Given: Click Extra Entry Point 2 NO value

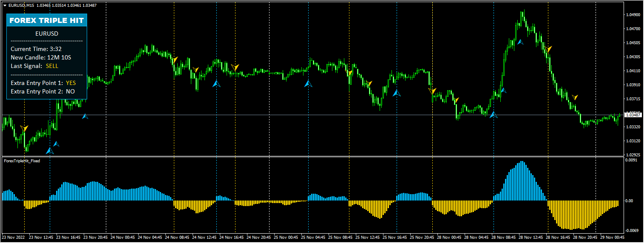Looking at the screenshot, I should click(70, 91).
